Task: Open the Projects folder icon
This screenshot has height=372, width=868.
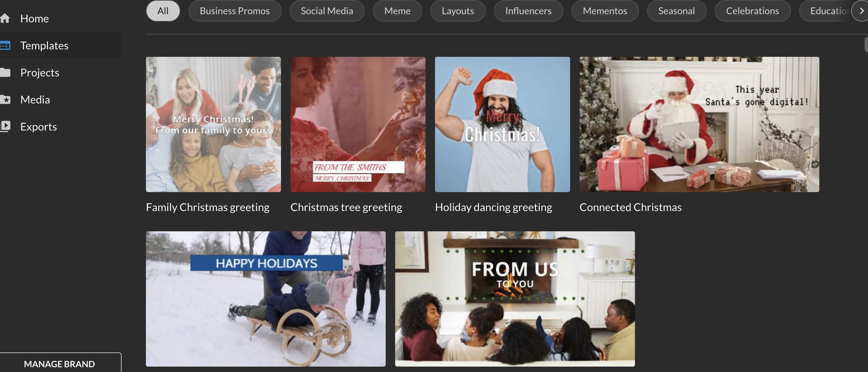Action: coord(5,72)
